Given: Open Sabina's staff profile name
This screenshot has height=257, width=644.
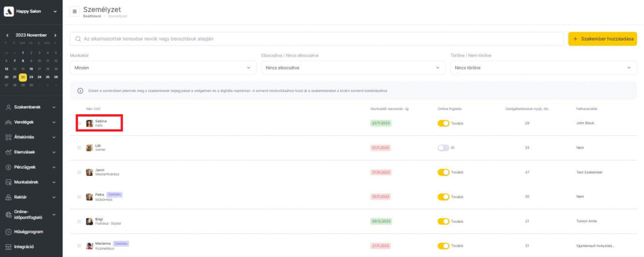Looking at the screenshot, I should (101, 121).
